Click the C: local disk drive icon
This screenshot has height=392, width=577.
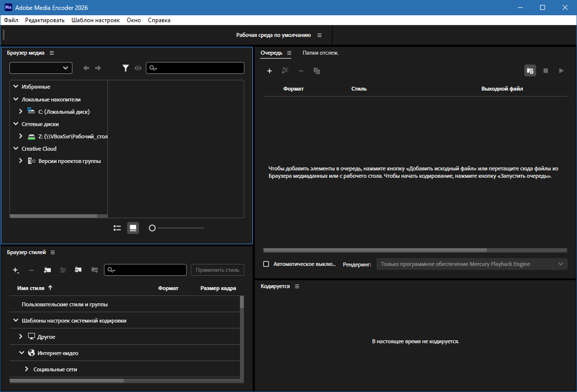(31, 111)
